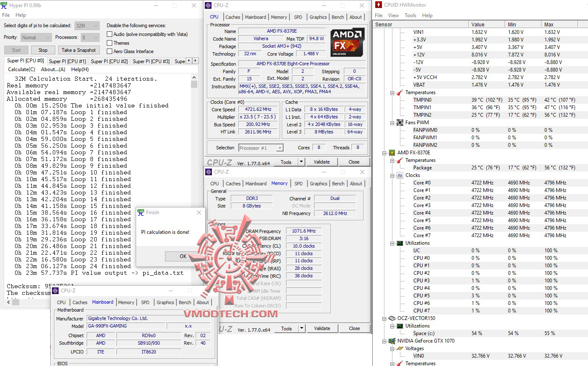Click the greyed-out Start button in Hyper PI
The width and height of the screenshot is (588, 366).
tap(16, 50)
